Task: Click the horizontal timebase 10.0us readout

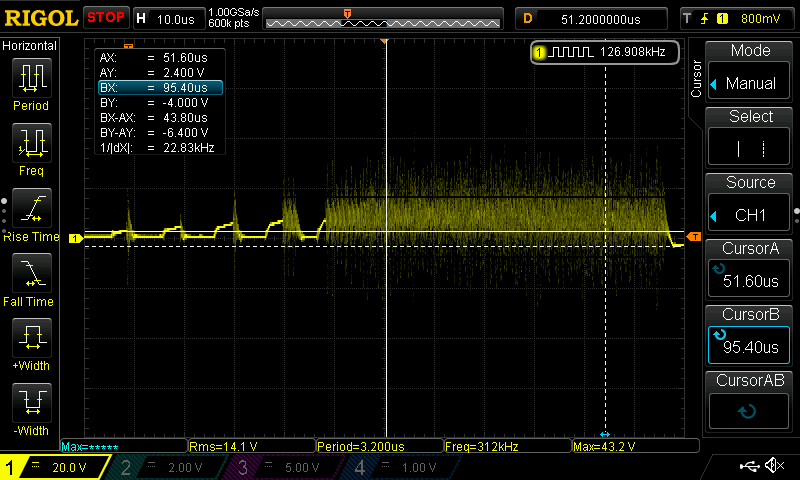Action: click(x=176, y=19)
